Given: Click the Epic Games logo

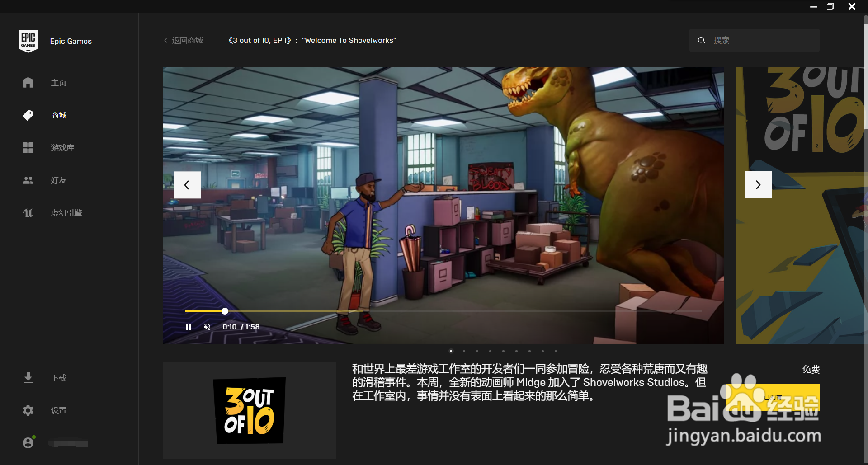Looking at the screenshot, I should point(28,41).
